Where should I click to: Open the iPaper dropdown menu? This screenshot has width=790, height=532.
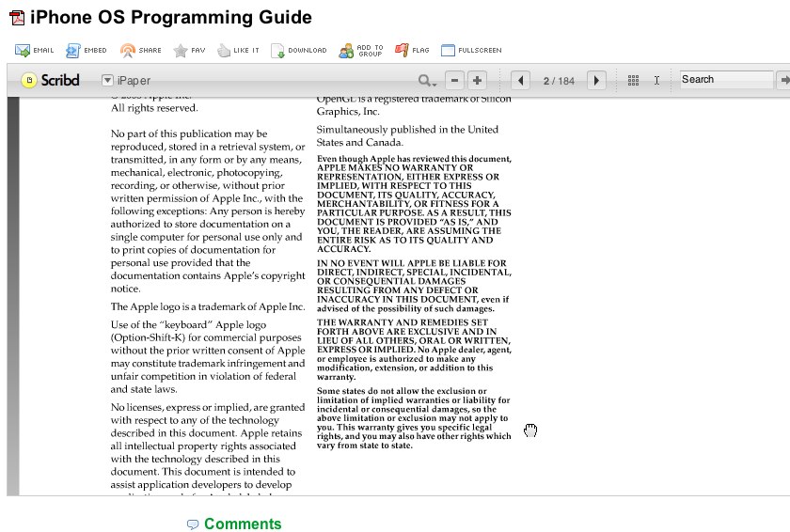pyautogui.click(x=107, y=80)
